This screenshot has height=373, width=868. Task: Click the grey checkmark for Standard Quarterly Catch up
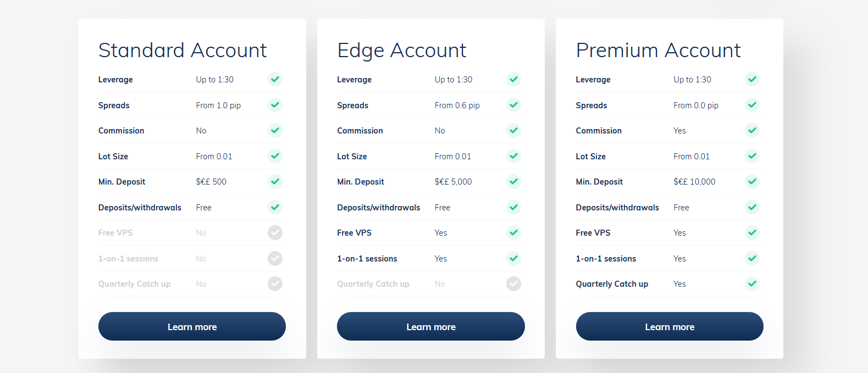[x=275, y=283]
